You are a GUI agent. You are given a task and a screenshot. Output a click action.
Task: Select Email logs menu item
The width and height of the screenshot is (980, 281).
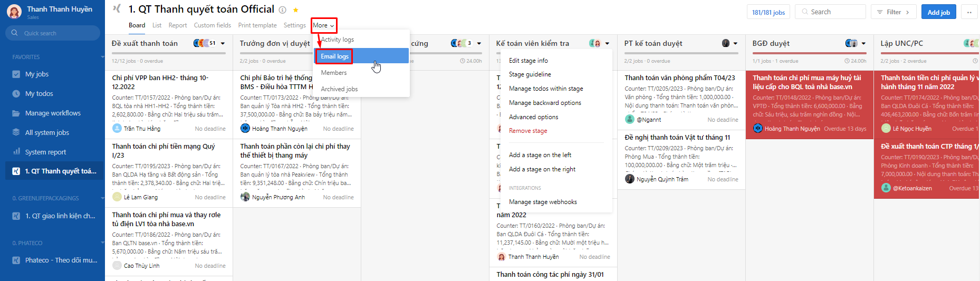pyautogui.click(x=361, y=56)
